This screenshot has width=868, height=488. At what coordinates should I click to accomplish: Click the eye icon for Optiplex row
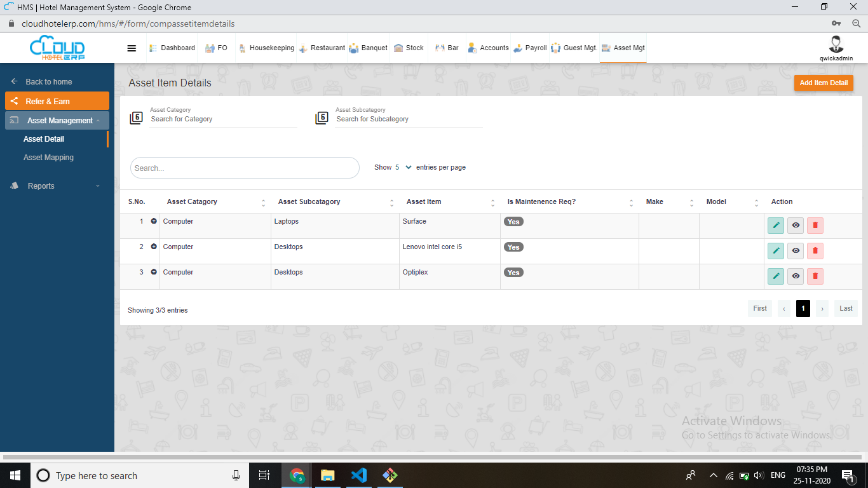click(x=795, y=276)
